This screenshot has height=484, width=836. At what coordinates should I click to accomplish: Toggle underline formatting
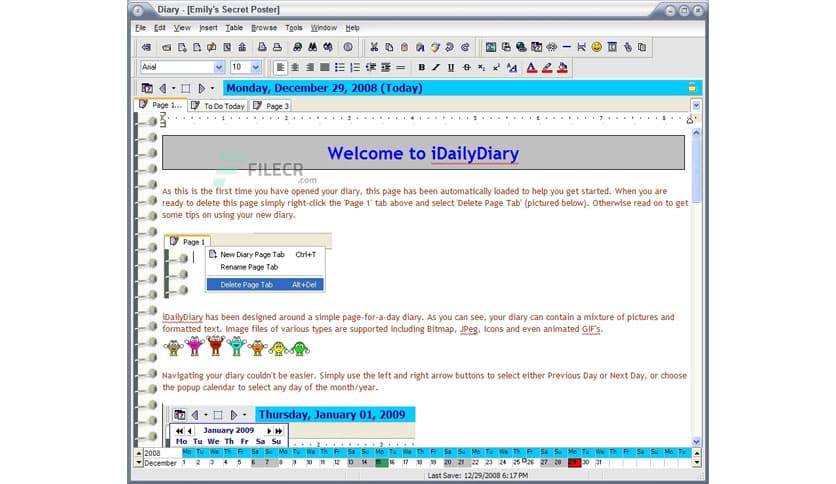[x=451, y=68]
